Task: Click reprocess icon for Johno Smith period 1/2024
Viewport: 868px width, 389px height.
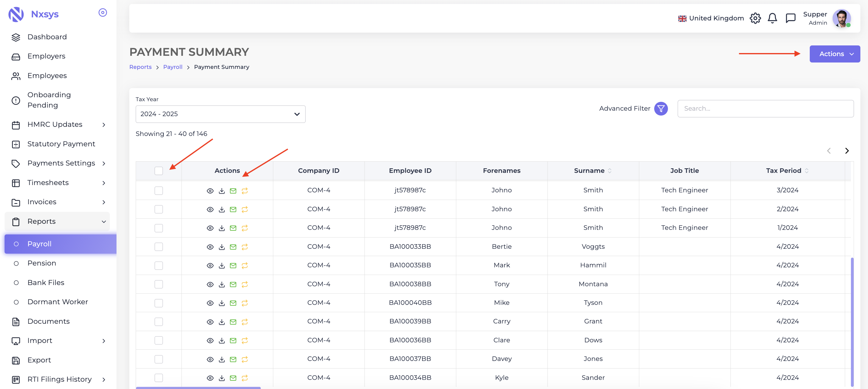Action: 245,228
